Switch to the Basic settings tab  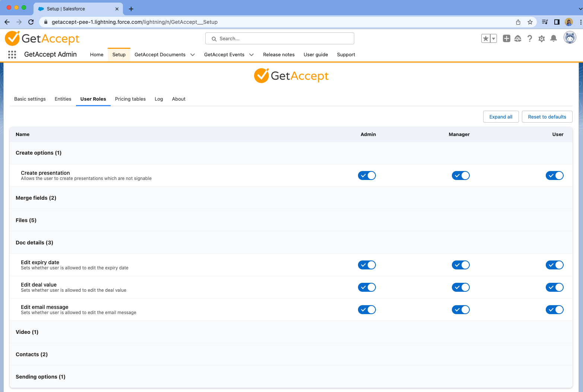coord(30,99)
